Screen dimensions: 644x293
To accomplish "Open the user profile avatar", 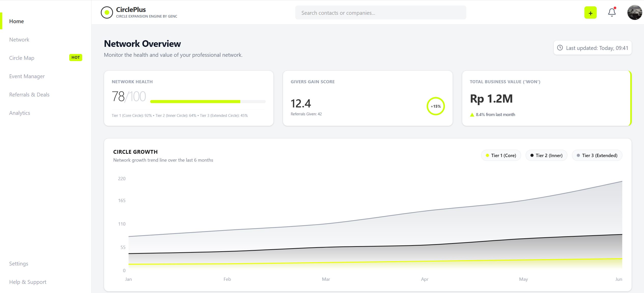I will (635, 12).
